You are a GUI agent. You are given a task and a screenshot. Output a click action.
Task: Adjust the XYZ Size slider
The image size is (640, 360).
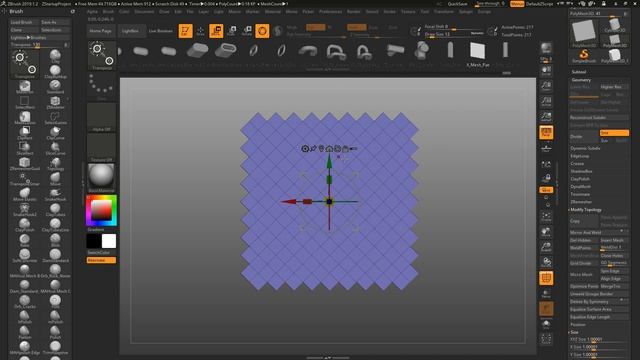[599, 340]
